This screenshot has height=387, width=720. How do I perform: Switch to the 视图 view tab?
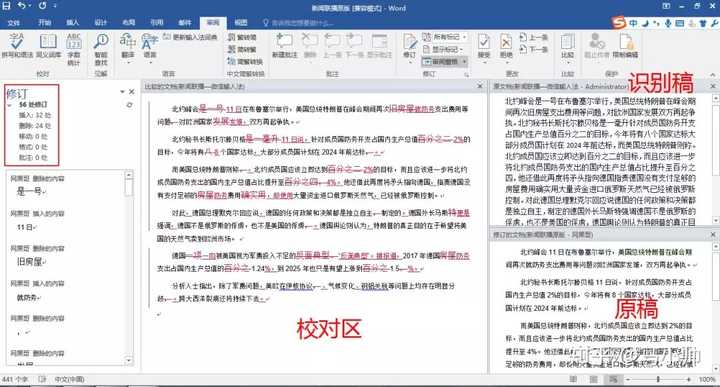tap(241, 22)
